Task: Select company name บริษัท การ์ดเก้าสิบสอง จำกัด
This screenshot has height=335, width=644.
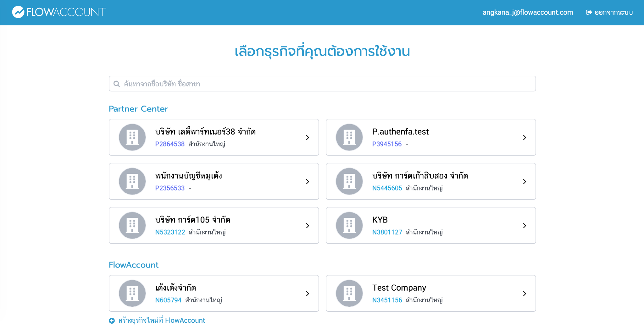Action: point(420,176)
